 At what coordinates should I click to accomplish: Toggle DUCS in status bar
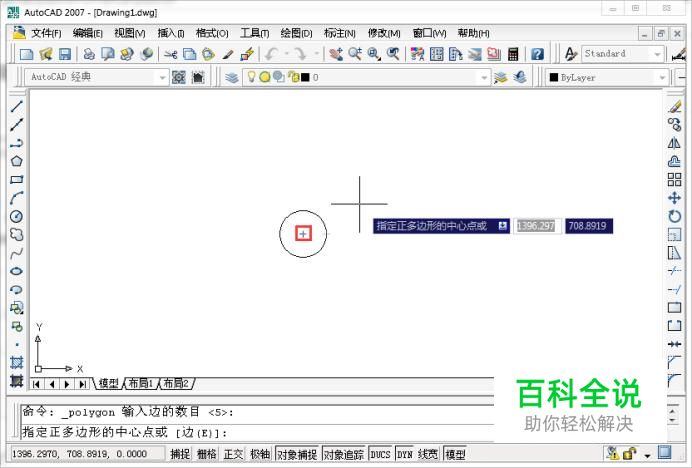click(380, 454)
